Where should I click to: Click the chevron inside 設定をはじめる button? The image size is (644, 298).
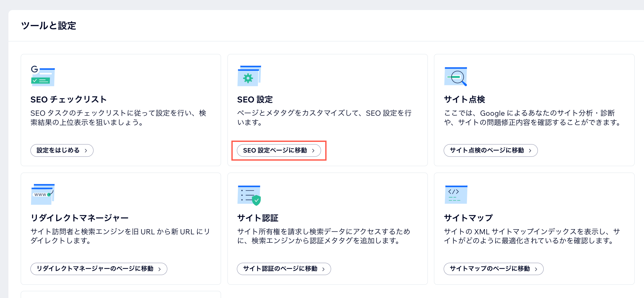(x=86, y=150)
